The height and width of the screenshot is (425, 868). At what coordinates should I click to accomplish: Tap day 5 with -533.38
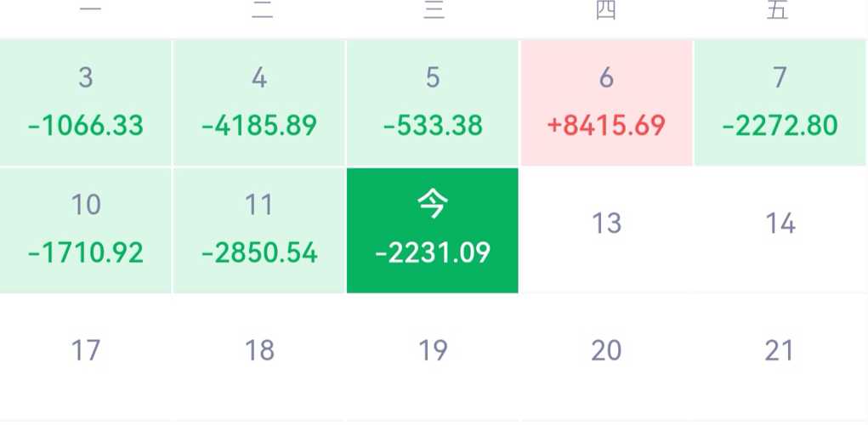pyautogui.click(x=433, y=102)
